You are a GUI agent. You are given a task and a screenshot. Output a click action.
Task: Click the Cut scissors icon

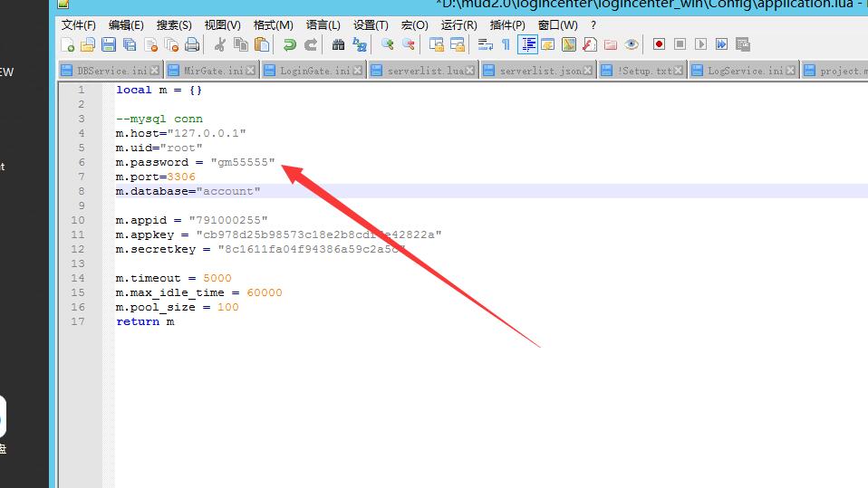click(219, 44)
